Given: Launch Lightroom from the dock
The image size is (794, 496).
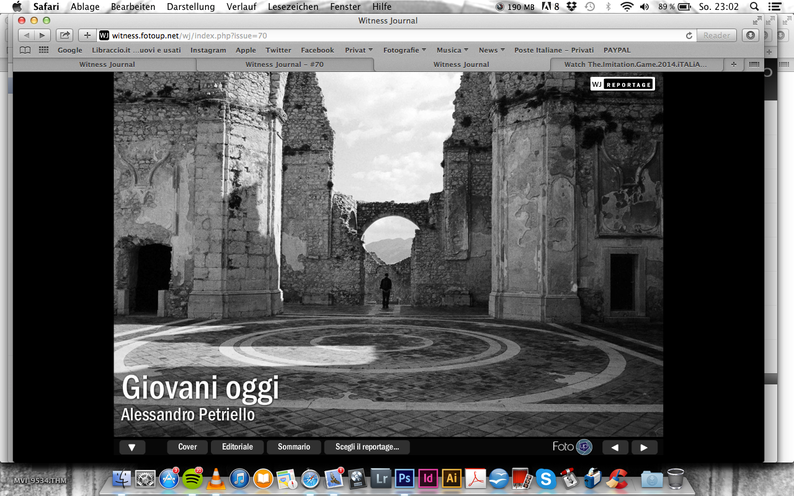Looking at the screenshot, I should (380, 478).
